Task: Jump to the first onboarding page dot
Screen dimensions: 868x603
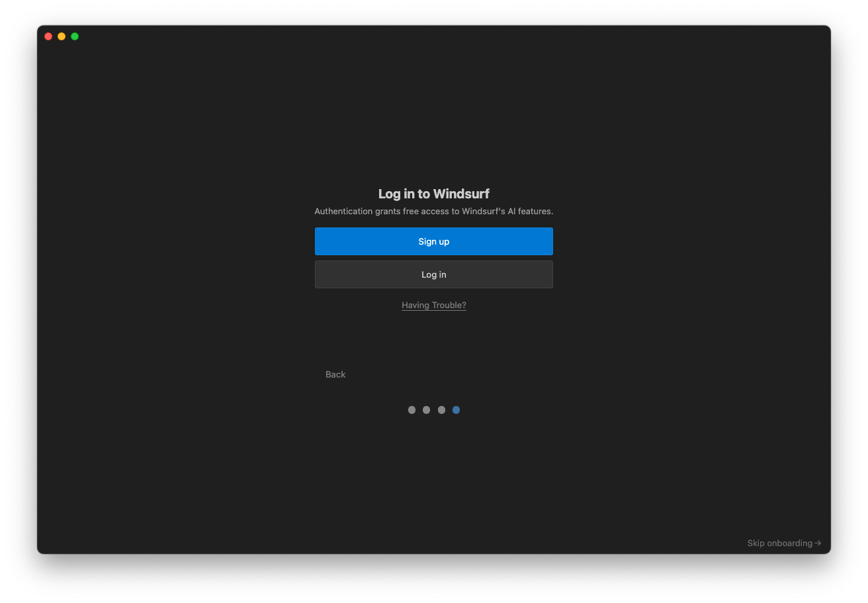Action: click(x=412, y=410)
